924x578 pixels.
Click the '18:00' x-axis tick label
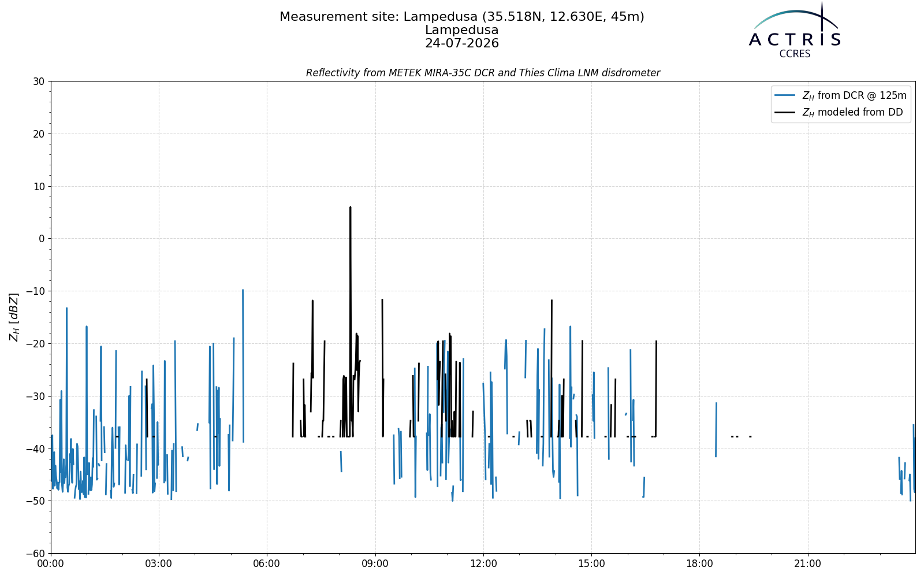pyautogui.click(x=699, y=564)
